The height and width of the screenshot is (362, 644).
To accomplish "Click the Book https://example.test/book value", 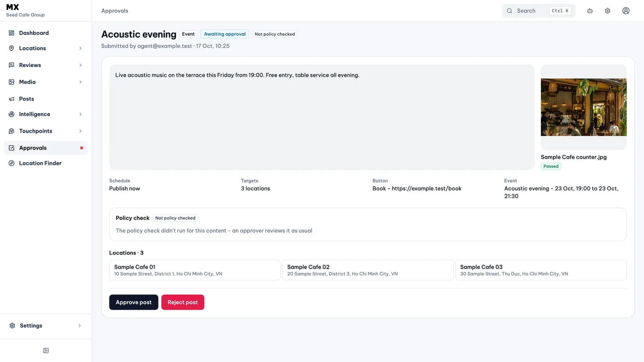I will pyautogui.click(x=417, y=189).
